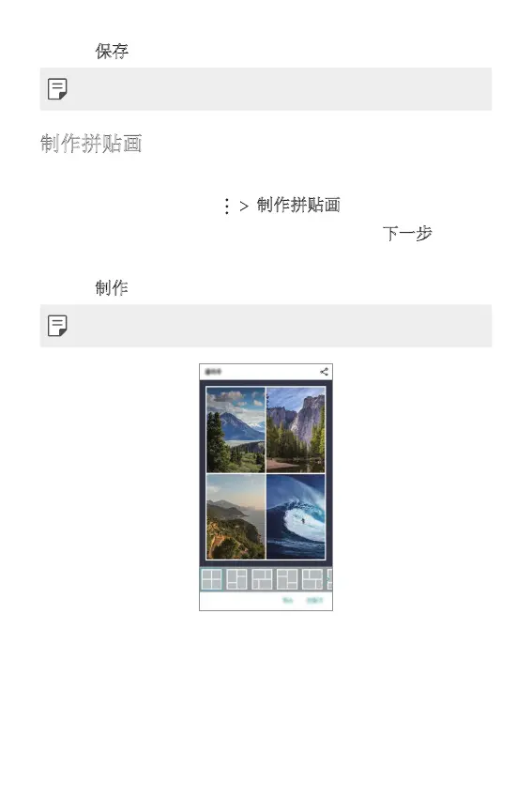The width and height of the screenshot is (532, 798).
Task: Choose the second collage layout template
Action: pos(236,579)
